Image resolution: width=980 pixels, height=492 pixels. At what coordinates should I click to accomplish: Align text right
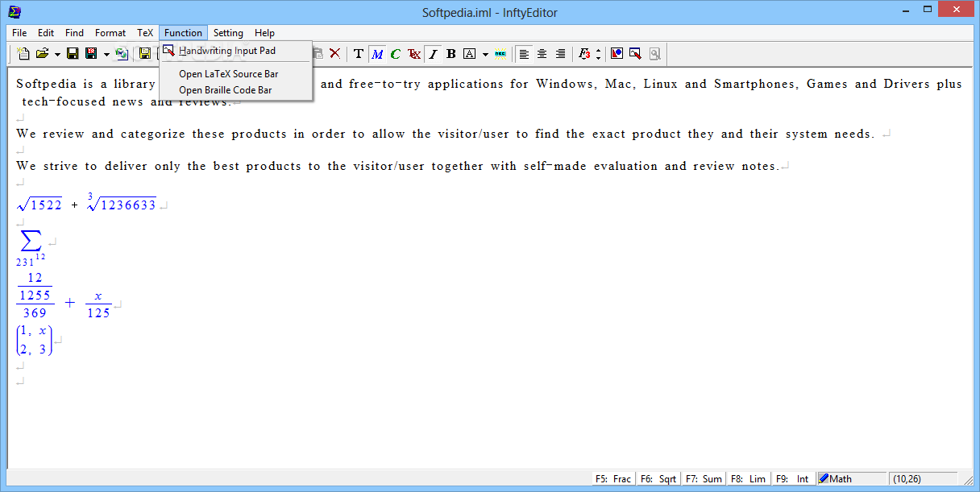[561, 54]
